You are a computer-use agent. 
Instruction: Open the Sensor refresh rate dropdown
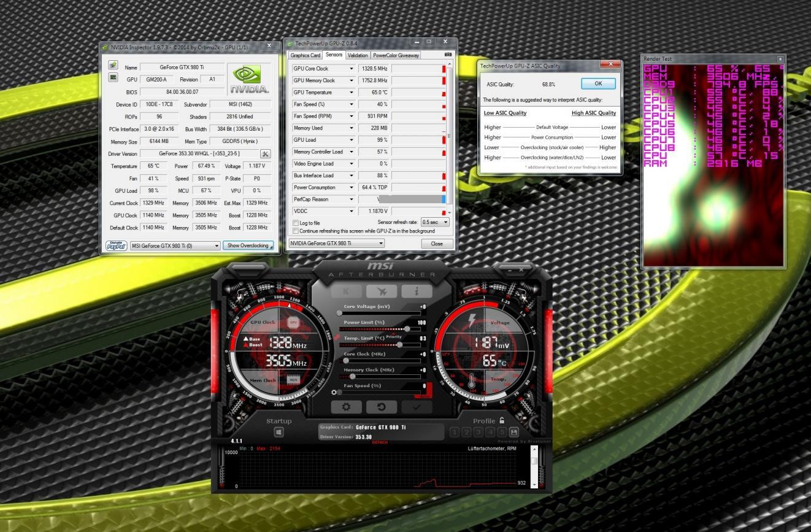tap(435, 222)
